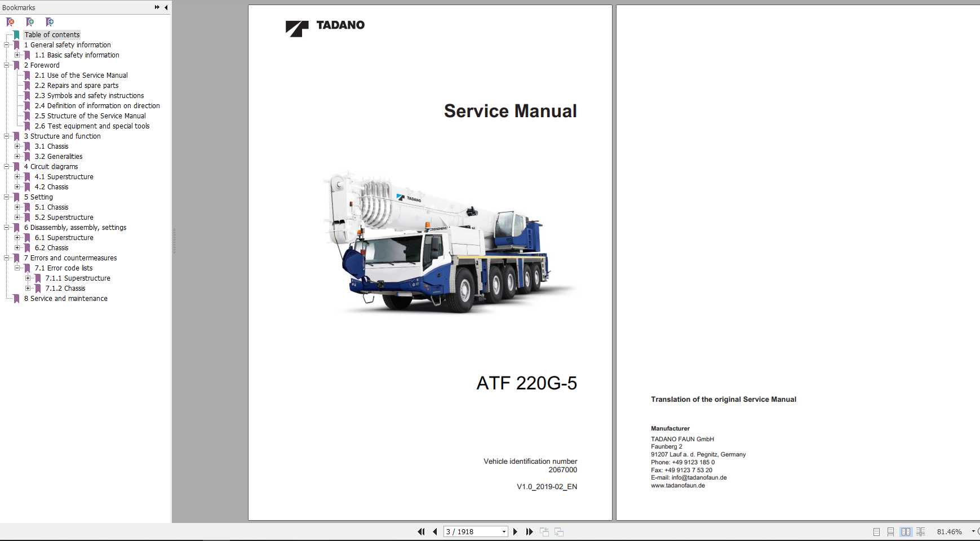The height and width of the screenshot is (541, 980).
Task: Collapse the 5 Setting node
Action: [7, 197]
